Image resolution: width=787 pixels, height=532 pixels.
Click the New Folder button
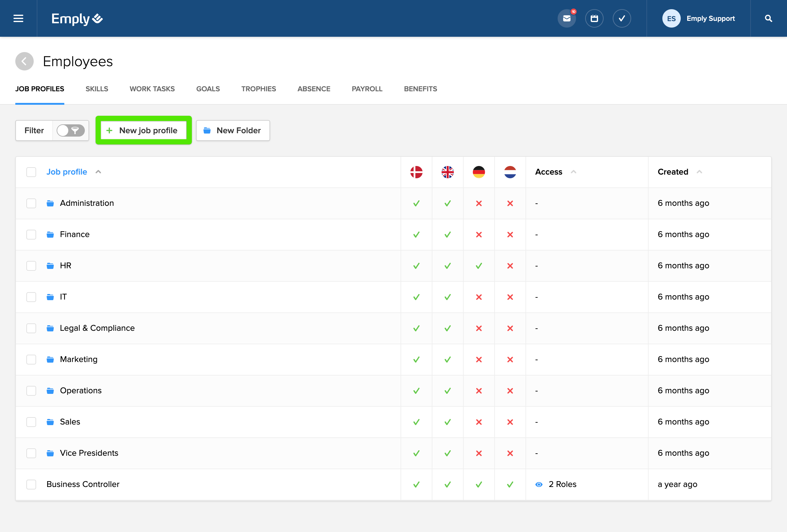[x=233, y=130]
